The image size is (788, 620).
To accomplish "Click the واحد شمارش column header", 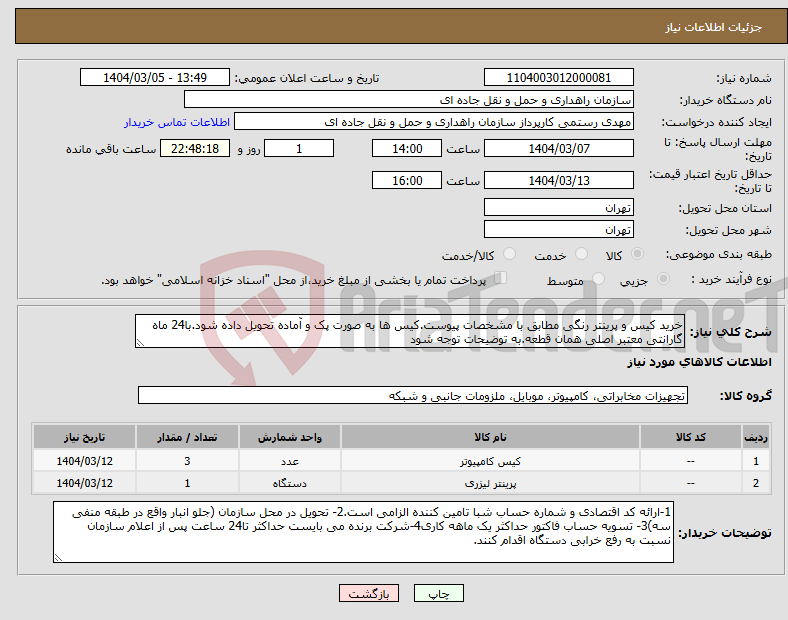I will pyautogui.click(x=290, y=437).
